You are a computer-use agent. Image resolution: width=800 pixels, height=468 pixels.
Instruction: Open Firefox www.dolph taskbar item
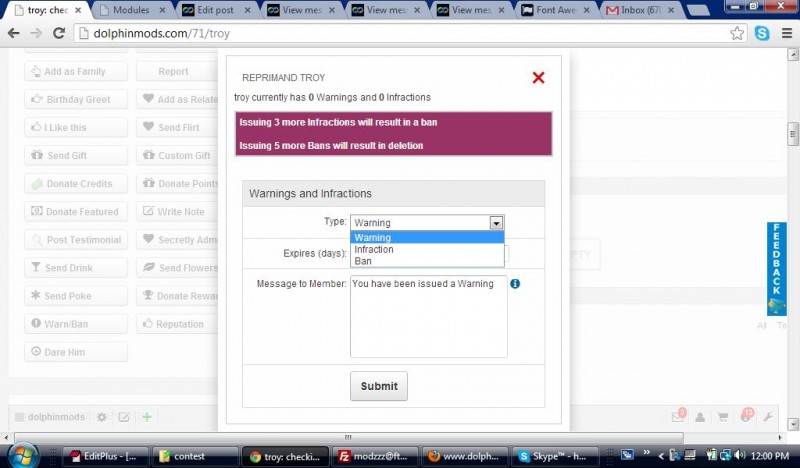pos(465,456)
